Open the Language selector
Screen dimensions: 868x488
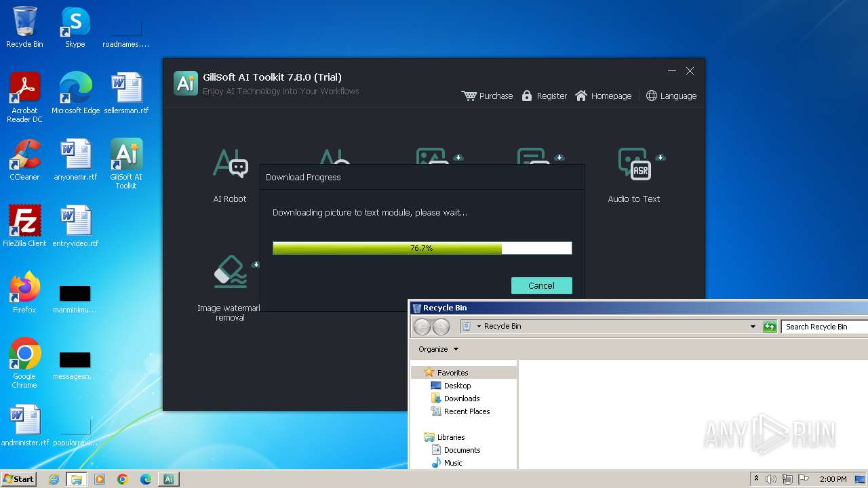[671, 96]
